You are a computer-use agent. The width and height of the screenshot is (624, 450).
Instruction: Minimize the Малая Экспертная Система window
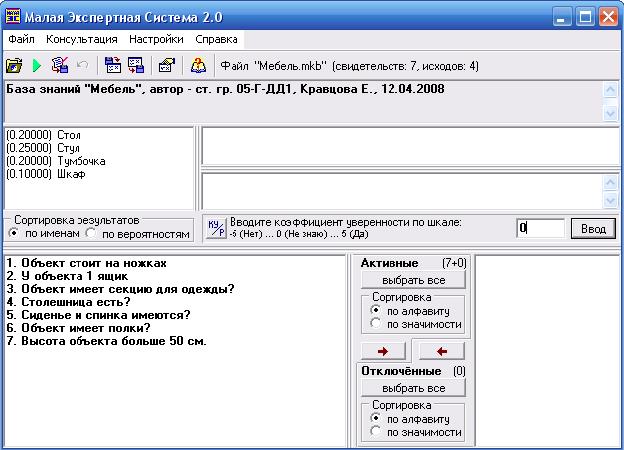(562, 17)
